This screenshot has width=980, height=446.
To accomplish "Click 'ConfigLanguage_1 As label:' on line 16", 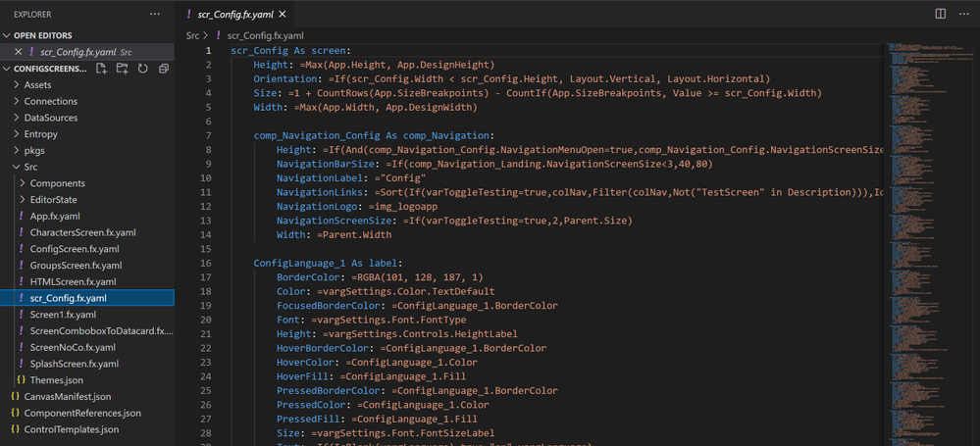I will pos(328,263).
